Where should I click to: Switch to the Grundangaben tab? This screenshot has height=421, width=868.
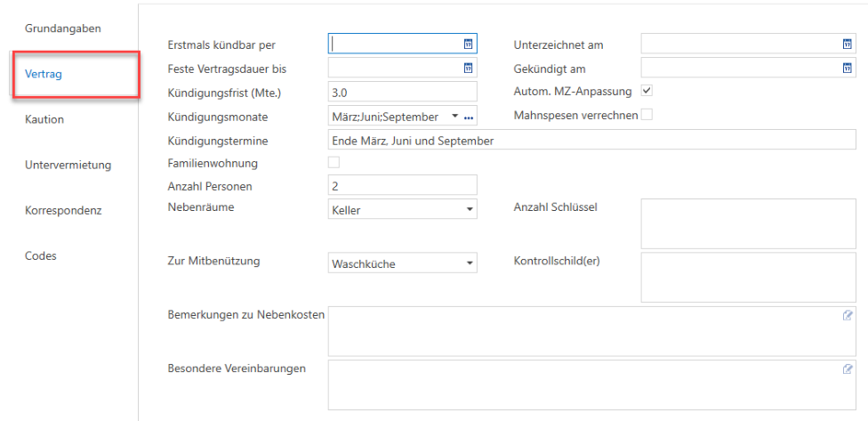tap(63, 28)
